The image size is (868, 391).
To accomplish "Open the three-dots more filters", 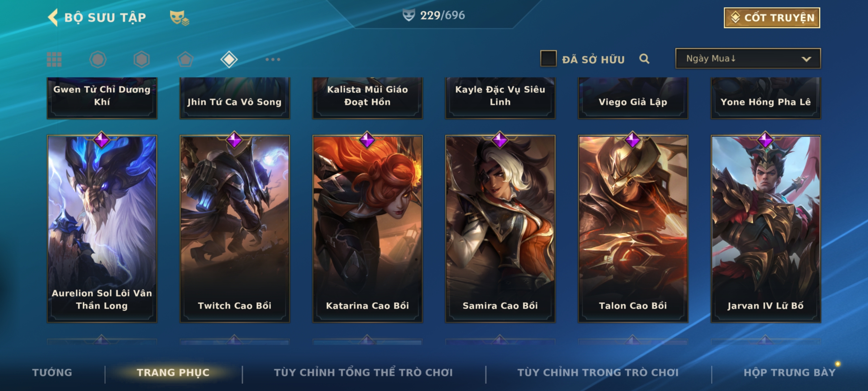I will click(273, 59).
